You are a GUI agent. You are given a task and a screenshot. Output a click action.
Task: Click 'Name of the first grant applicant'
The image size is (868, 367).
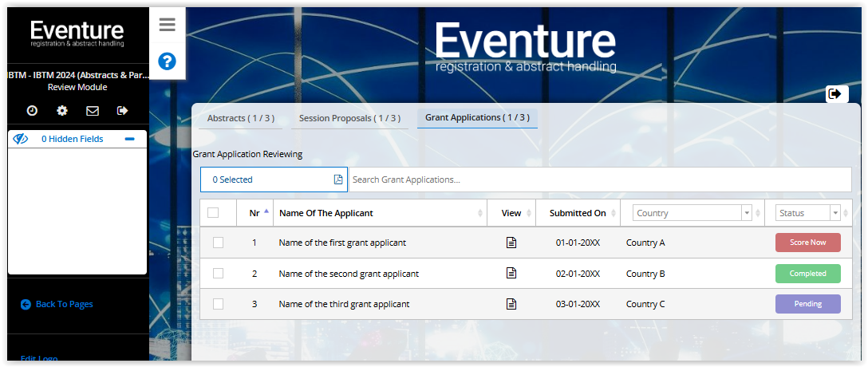(x=342, y=243)
